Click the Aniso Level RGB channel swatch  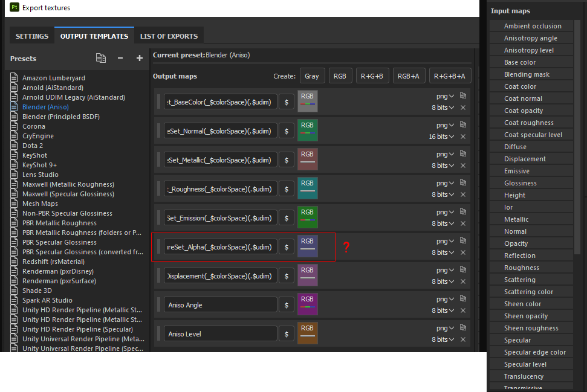(307, 333)
